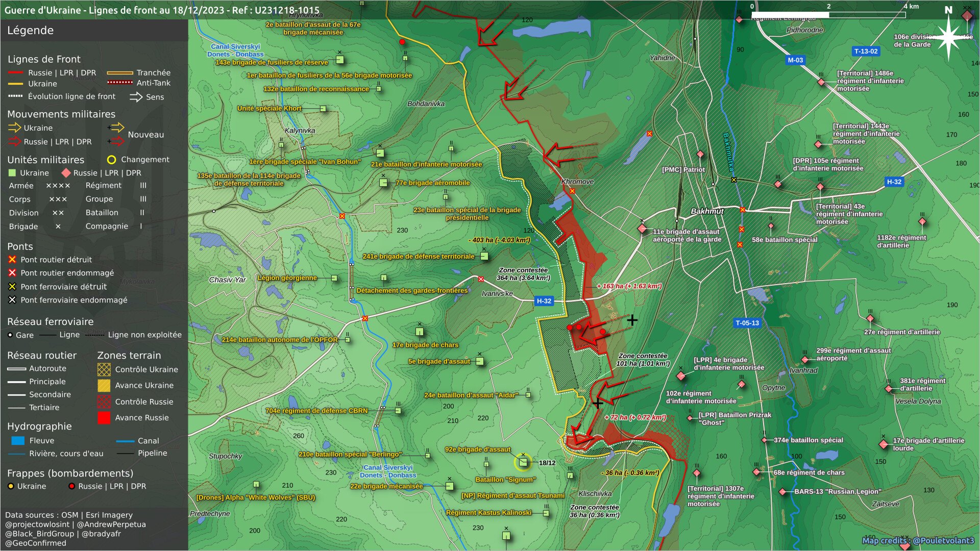Image resolution: width=980 pixels, height=551 pixels.
Task: Click the 77e brigade aéromobile unit square
Action: [x=383, y=183]
